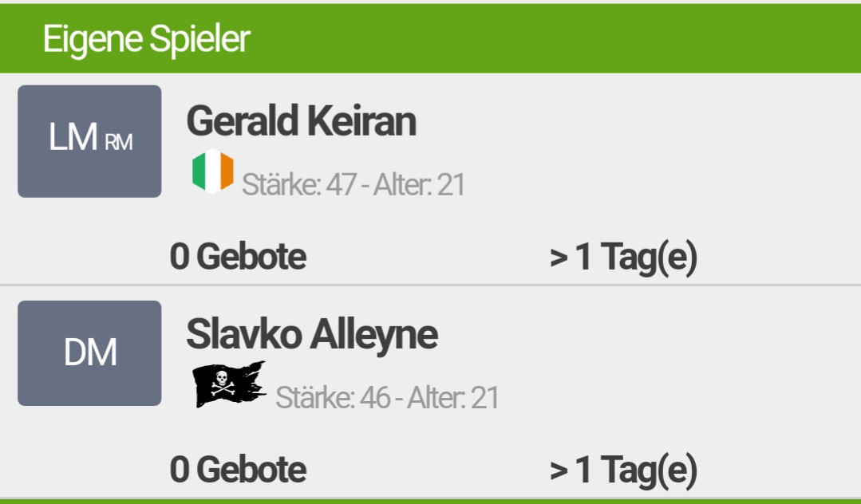Click Gerald Keiran's > 1 Tag(e) timer
861x504 pixels.
click(x=623, y=258)
